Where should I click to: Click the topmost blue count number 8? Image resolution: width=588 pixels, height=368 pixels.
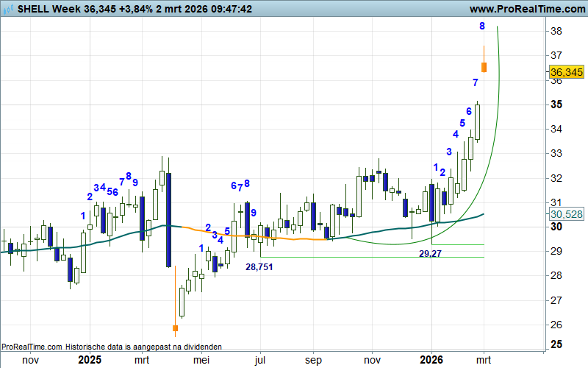point(482,26)
